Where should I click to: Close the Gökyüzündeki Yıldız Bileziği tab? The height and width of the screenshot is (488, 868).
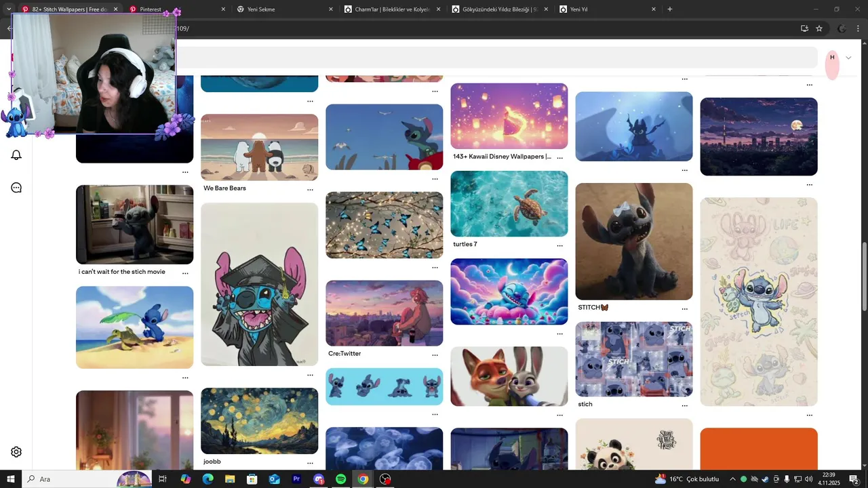coord(546,9)
